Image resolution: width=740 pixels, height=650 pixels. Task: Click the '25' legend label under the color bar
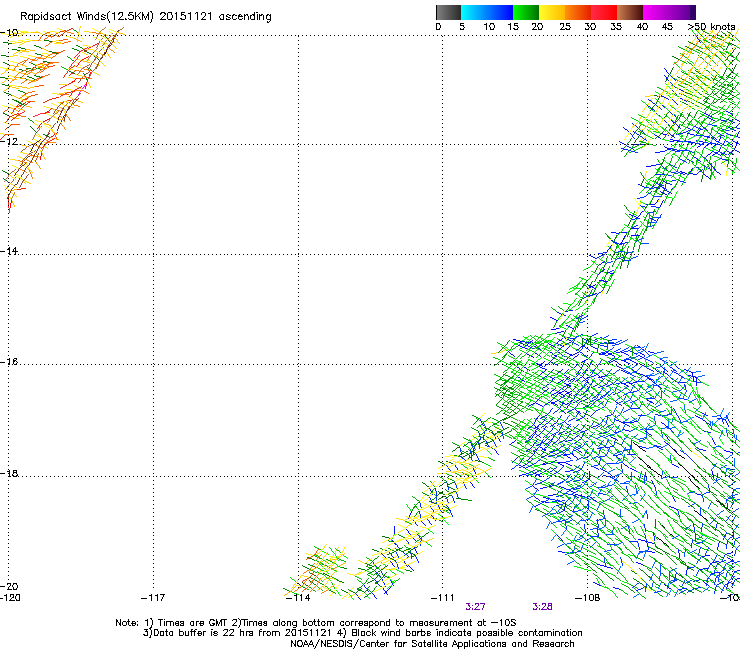pos(565,27)
